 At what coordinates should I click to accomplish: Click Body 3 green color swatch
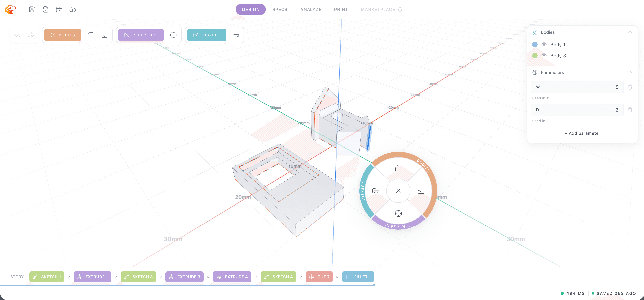535,56
